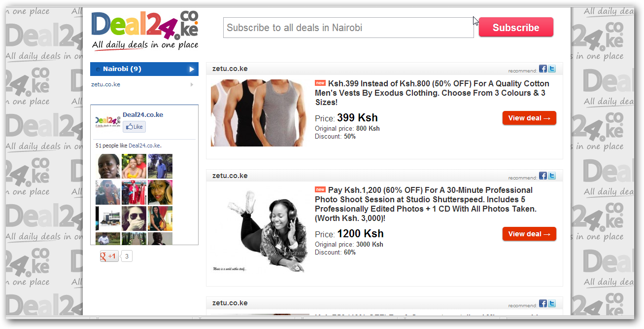The image size is (644, 329).
Task: Click the Deal24.co.ke link in '51 people like'
Action: pyautogui.click(x=144, y=146)
